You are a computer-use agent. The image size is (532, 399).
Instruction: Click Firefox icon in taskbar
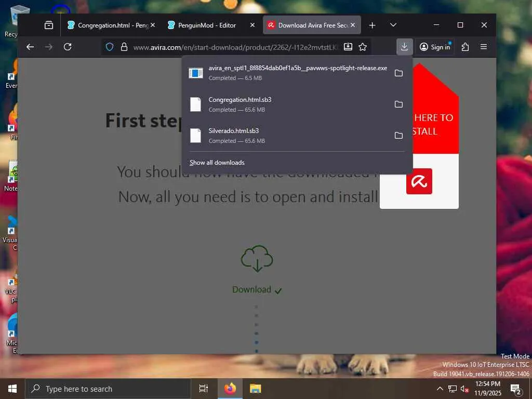point(230,389)
